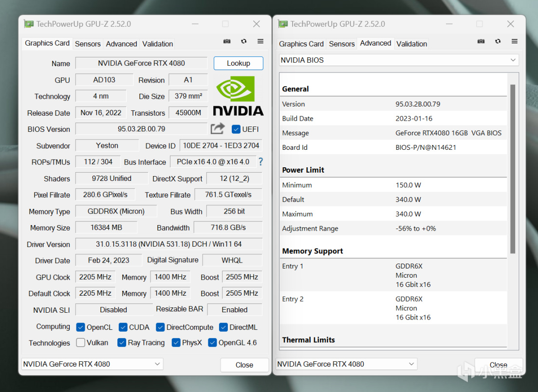Click the Bandwidth 716.8 GB/s field

pos(228,228)
